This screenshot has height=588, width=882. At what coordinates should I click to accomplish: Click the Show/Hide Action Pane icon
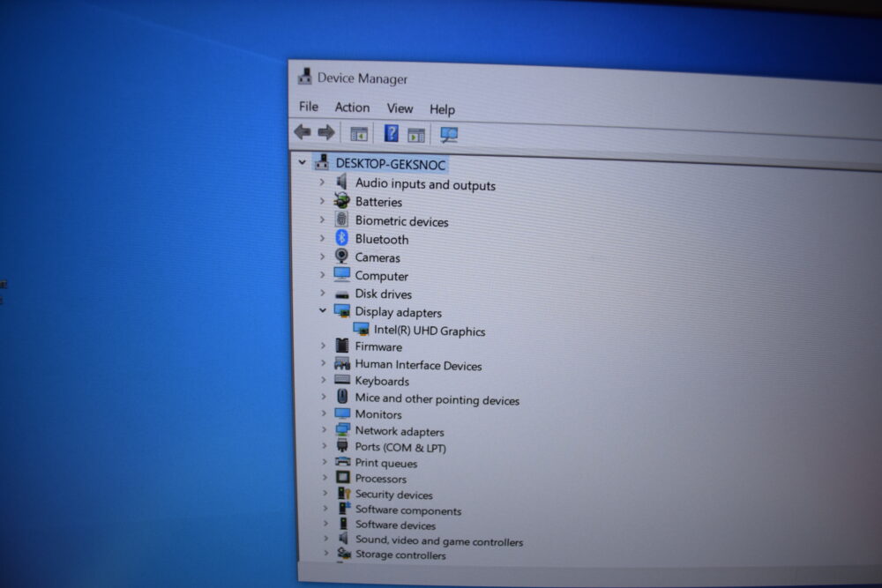click(416, 135)
